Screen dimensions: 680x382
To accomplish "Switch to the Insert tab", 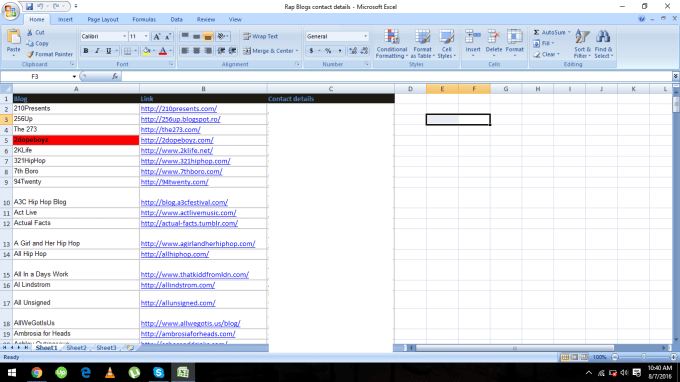I will pyautogui.click(x=65, y=20).
